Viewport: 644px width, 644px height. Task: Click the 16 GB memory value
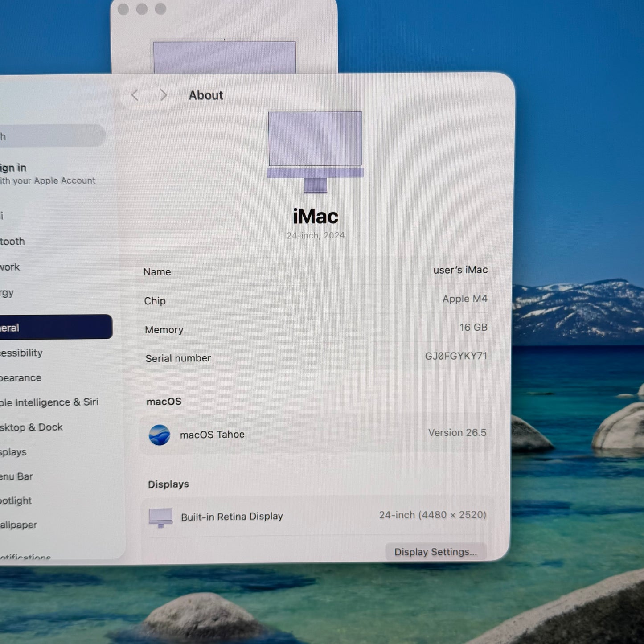tap(473, 328)
